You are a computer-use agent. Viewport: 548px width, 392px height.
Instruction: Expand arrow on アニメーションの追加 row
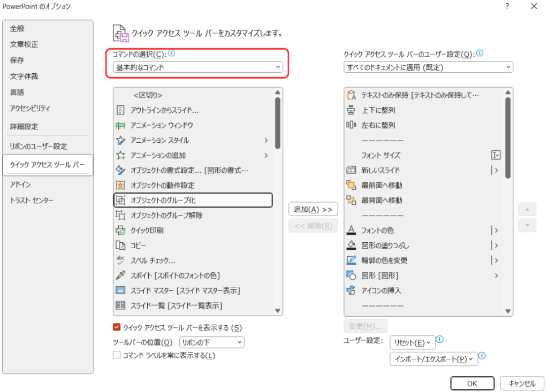click(x=267, y=155)
